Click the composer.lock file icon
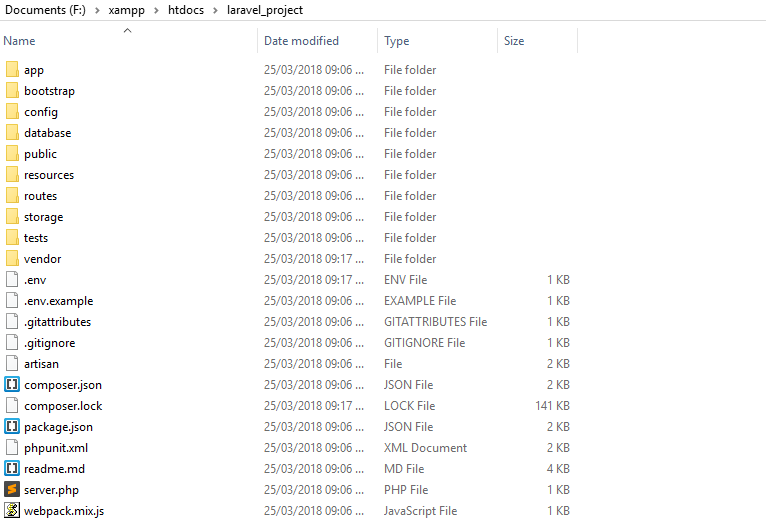Image resolution: width=766 pixels, height=527 pixels. pyautogui.click(x=12, y=405)
